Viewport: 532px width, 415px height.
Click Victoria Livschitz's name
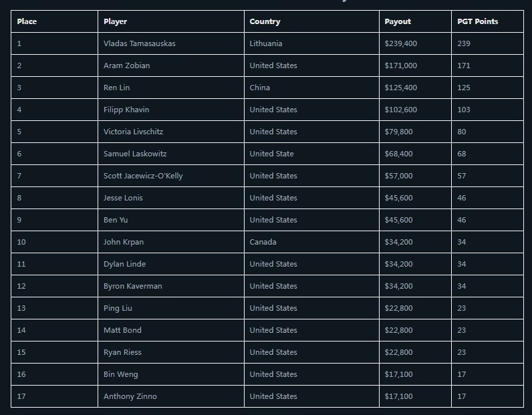pos(133,132)
